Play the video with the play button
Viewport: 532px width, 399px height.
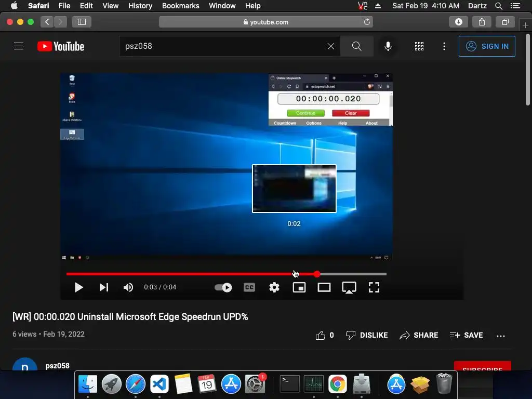click(x=78, y=287)
